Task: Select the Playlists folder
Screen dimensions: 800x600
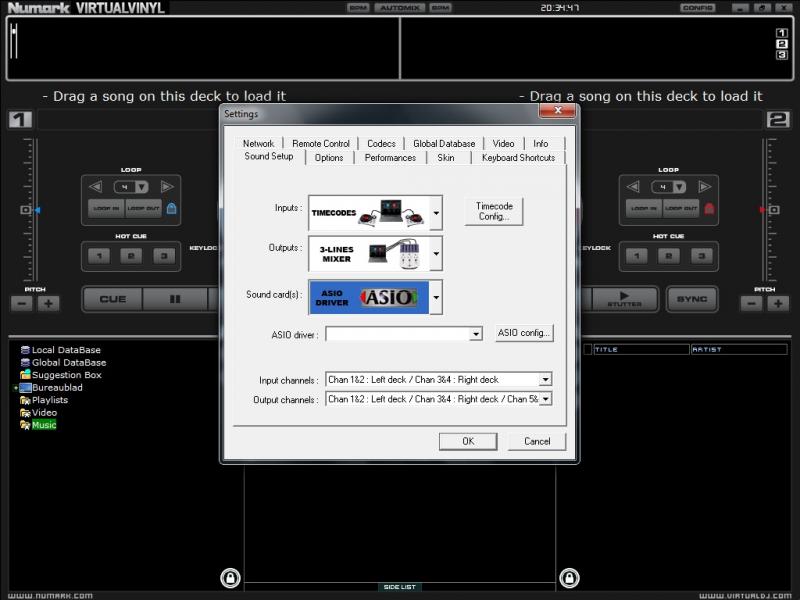Action: (x=44, y=400)
